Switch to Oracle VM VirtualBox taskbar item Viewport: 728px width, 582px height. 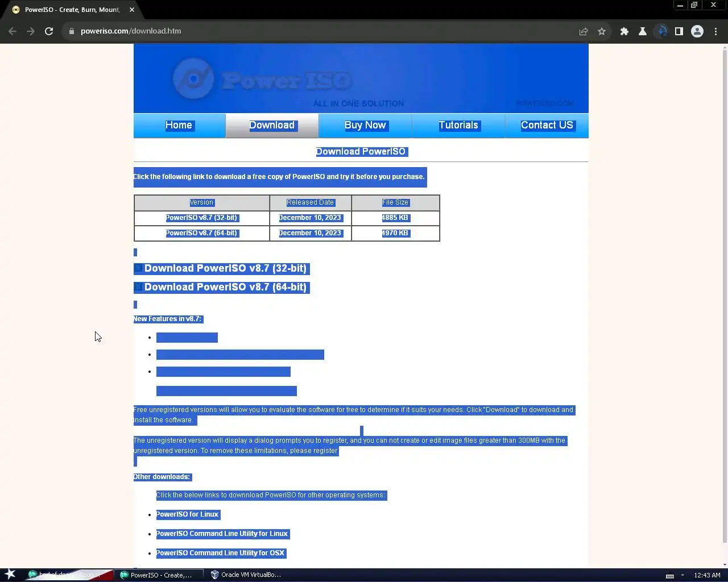point(246,575)
